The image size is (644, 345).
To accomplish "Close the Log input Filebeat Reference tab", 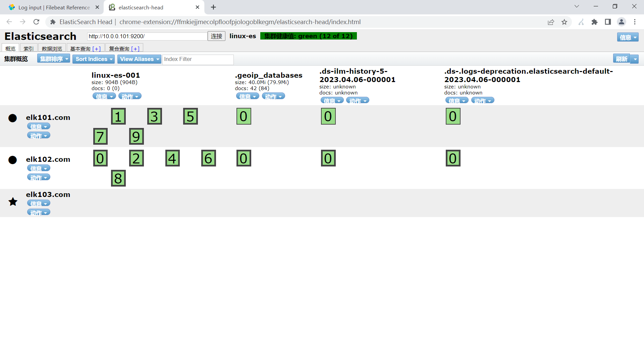I will (97, 7).
